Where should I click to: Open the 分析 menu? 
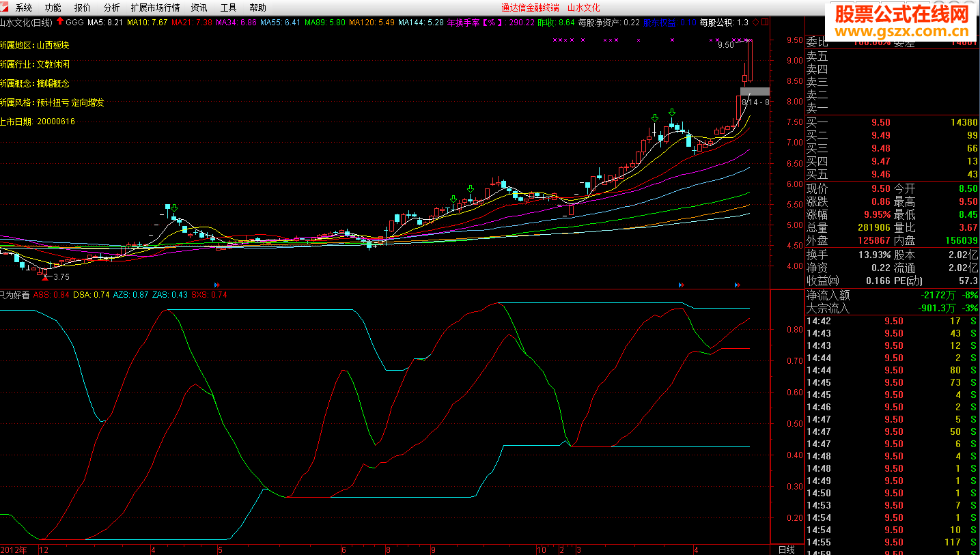point(111,8)
